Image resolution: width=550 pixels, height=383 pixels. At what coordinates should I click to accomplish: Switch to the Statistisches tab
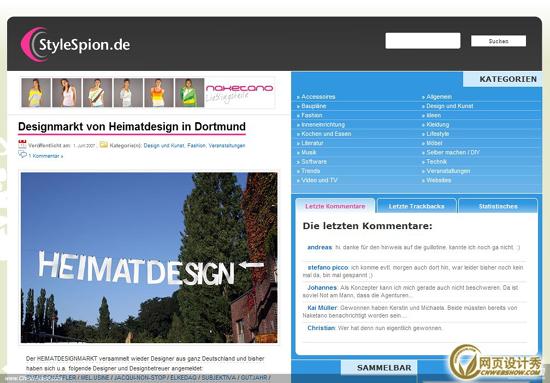click(x=498, y=206)
